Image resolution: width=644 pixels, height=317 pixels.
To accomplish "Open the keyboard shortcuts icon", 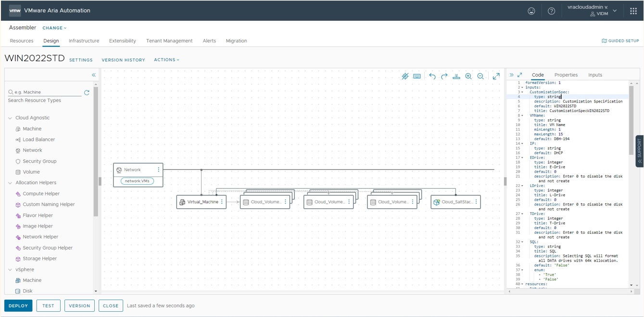I will coord(417,76).
